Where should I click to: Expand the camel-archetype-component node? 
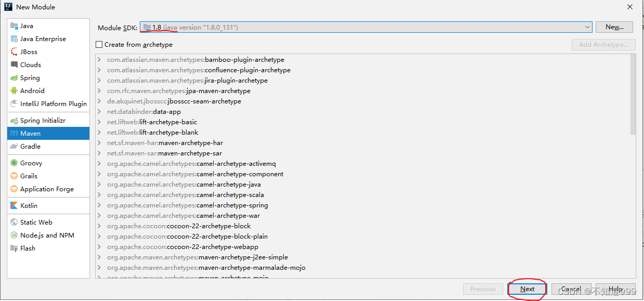(x=99, y=174)
